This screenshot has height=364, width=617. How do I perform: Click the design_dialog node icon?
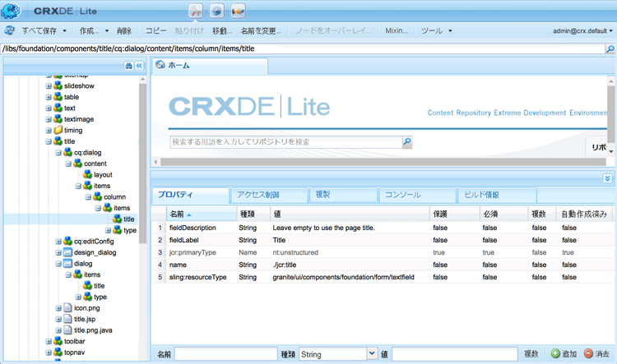(x=67, y=252)
